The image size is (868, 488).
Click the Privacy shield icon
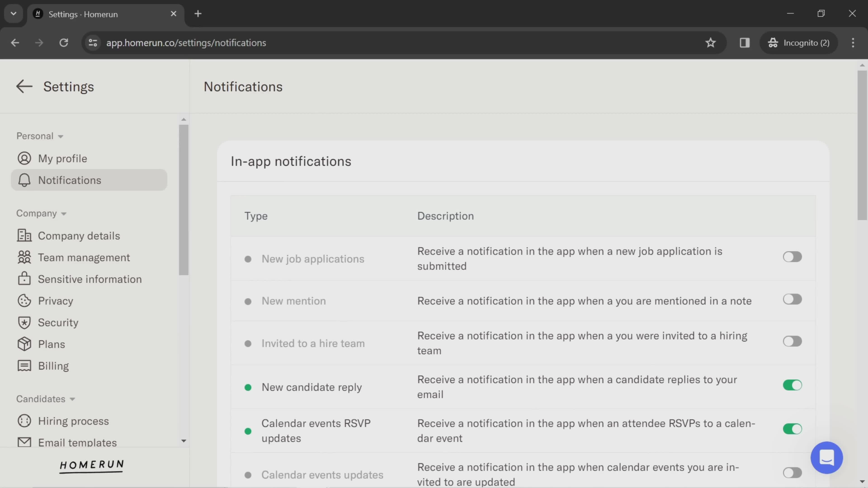pos(24,300)
